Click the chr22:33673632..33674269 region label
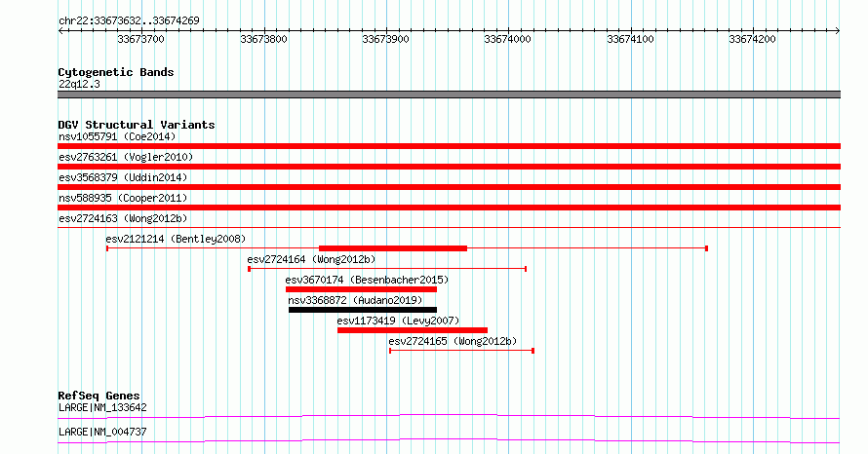 129,20
